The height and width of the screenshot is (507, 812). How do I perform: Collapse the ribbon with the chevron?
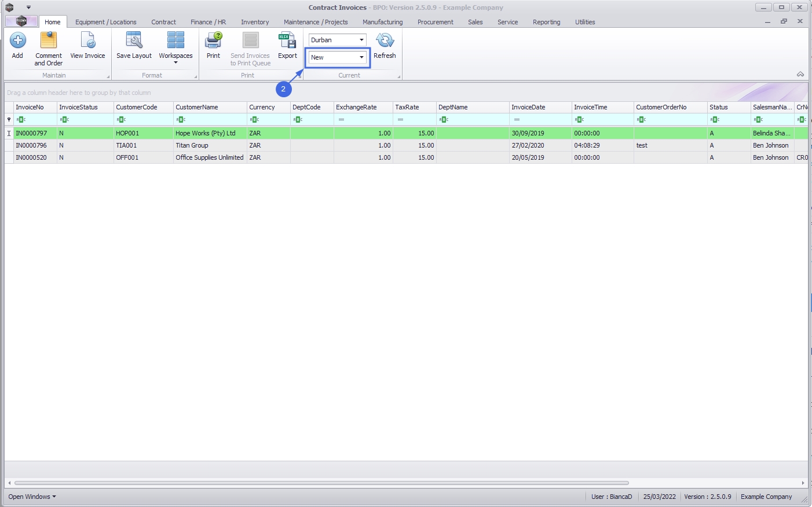[x=800, y=74]
